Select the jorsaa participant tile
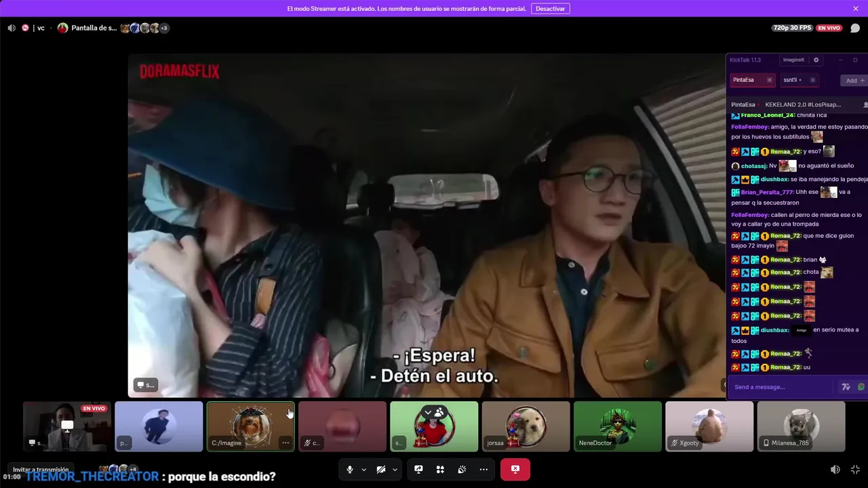 click(526, 426)
